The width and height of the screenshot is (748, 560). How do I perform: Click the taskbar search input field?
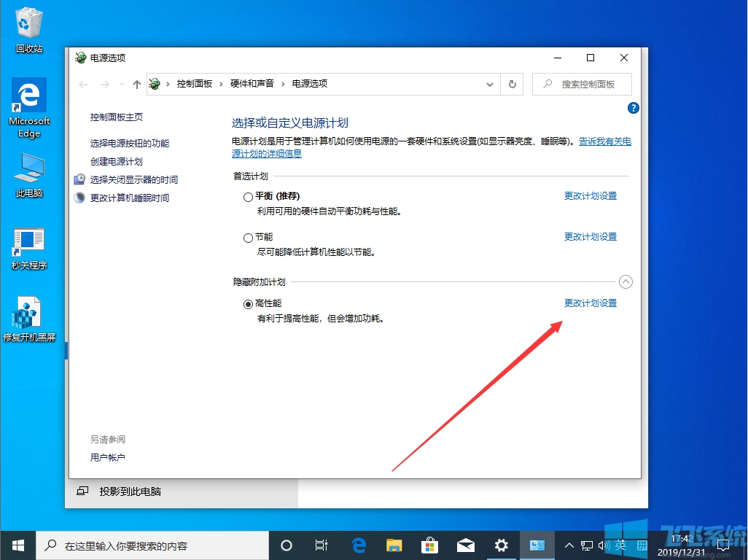[146, 545]
